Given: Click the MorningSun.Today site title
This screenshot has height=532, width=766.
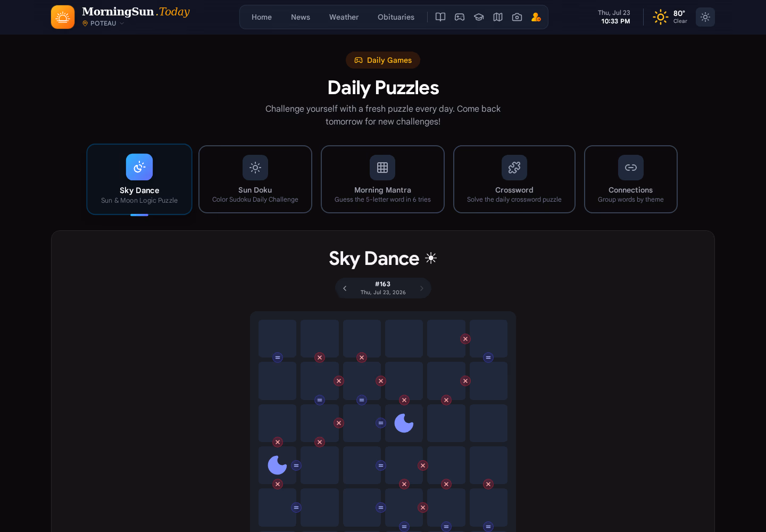Looking at the screenshot, I should click(136, 12).
